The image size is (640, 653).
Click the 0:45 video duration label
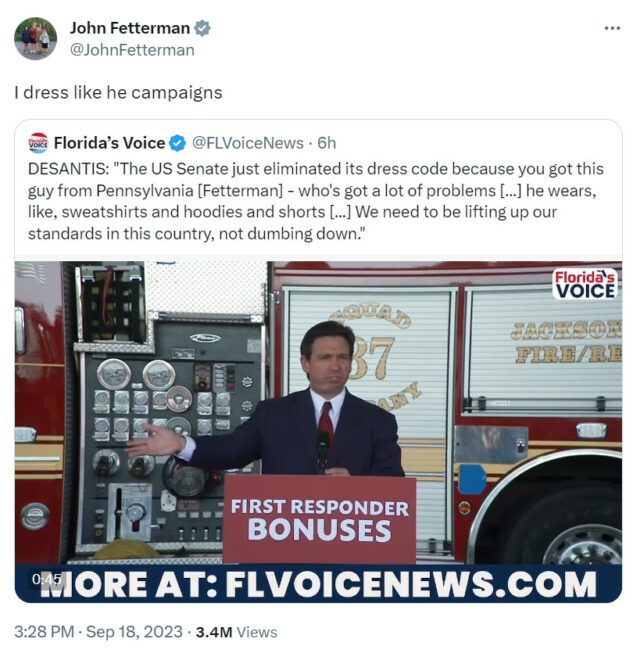pyautogui.click(x=47, y=579)
